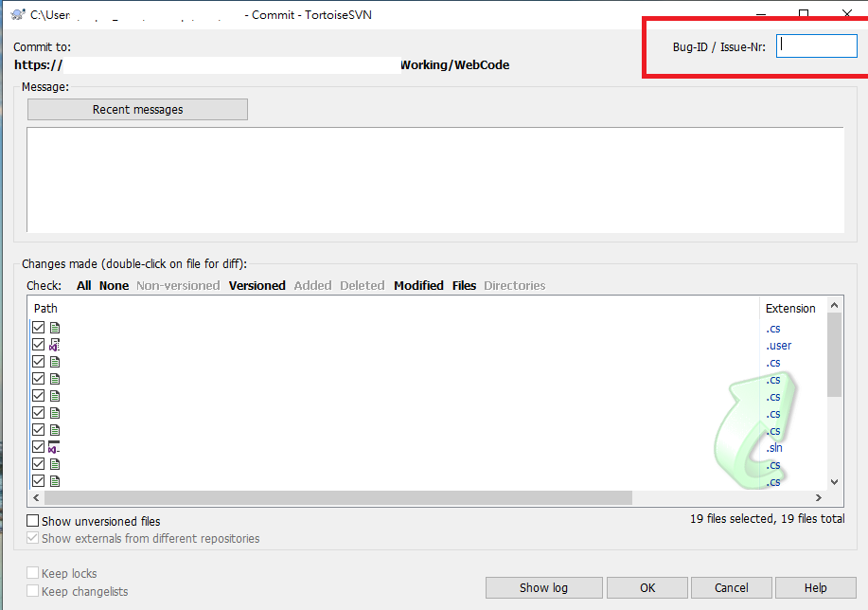Select the .sln extension entry
This screenshot has width=868, height=610.
[774, 448]
